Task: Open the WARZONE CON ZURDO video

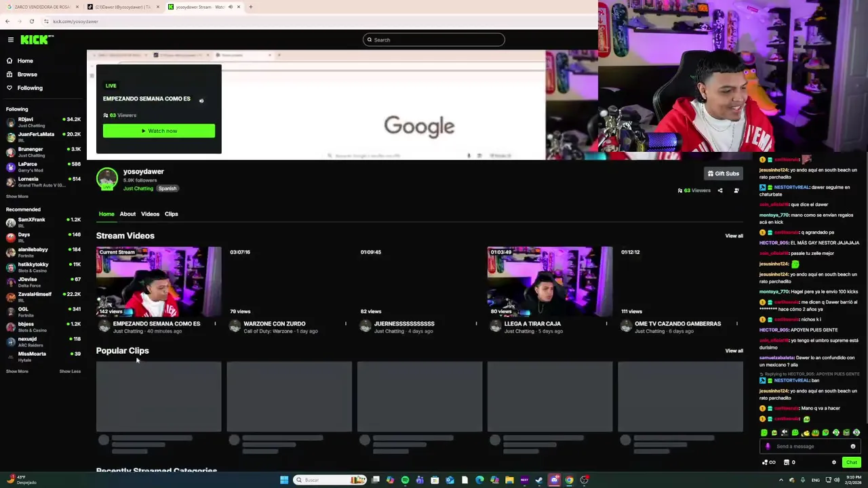Action: pyautogui.click(x=289, y=282)
